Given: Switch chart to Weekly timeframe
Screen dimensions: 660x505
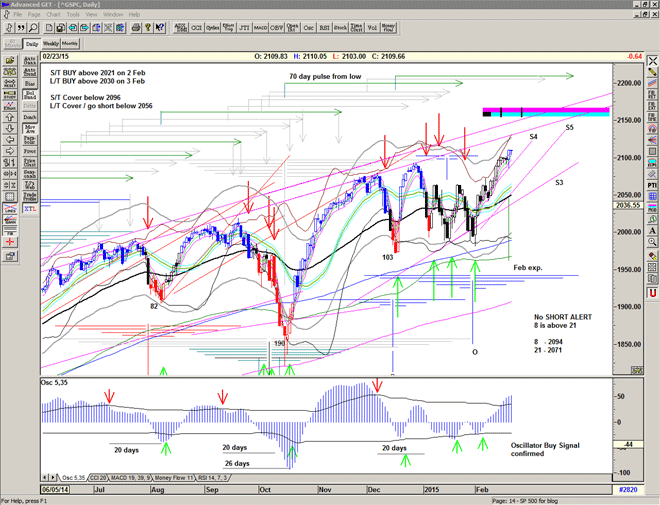Looking at the screenshot, I should click(50, 44).
